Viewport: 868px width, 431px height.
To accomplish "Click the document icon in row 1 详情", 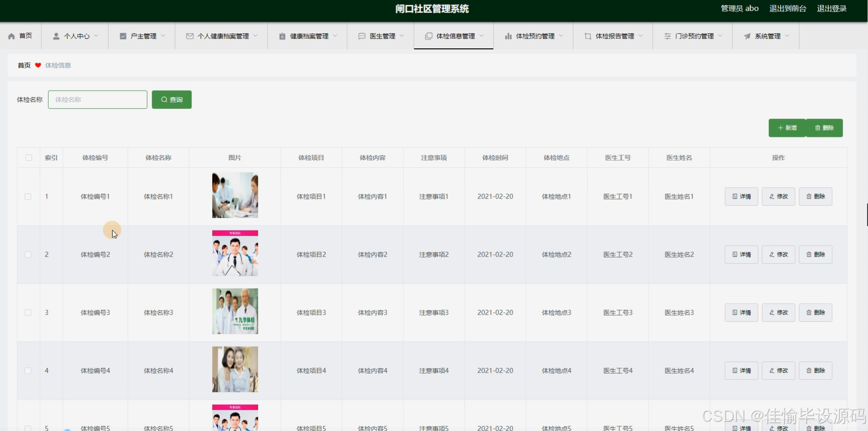I will click(735, 196).
